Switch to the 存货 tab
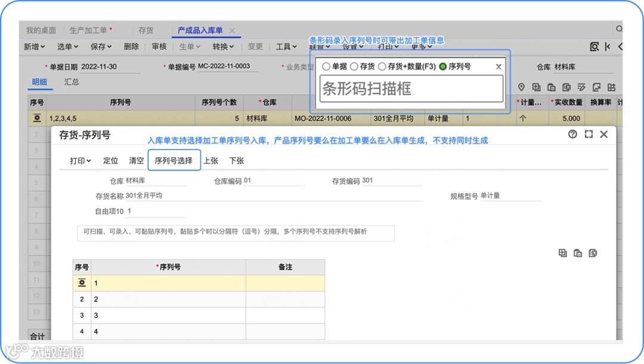644x364 pixels. point(146,30)
